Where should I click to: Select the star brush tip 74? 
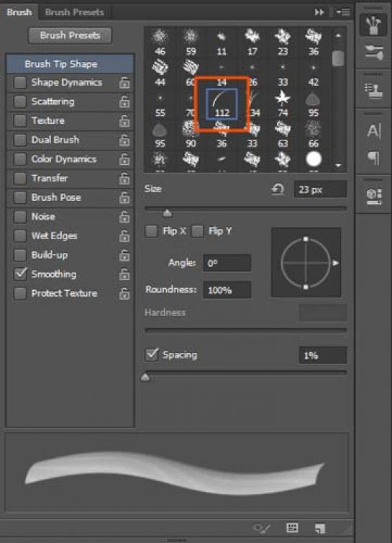pyautogui.click(x=283, y=103)
